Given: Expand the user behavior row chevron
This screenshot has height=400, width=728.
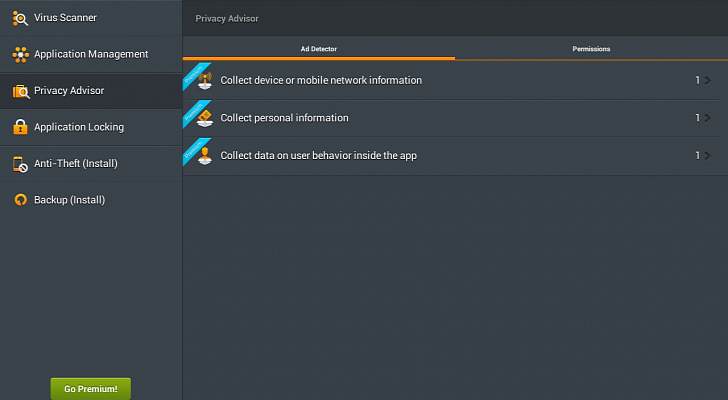Looking at the screenshot, I should (707, 156).
